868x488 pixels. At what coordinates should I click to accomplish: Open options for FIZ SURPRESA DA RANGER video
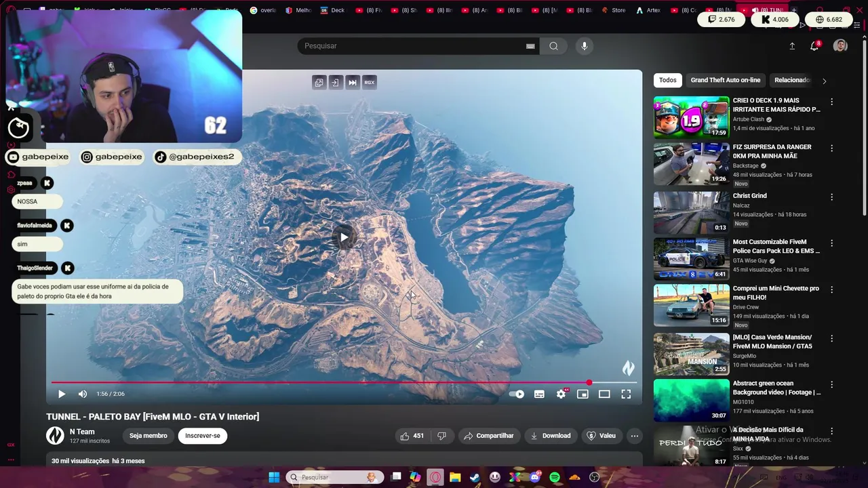[x=832, y=148]
